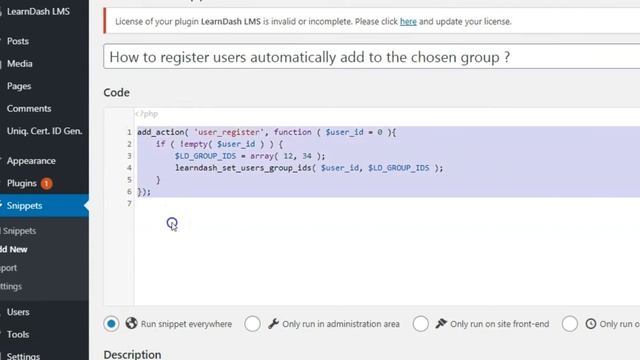
Task: Click the clock run-once icon
Action: pyautogui.click(x=591, y=324)
